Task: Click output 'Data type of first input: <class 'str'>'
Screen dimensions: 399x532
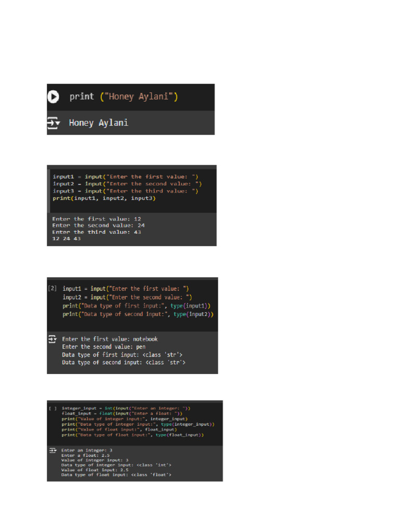Action: click(122, 354)
